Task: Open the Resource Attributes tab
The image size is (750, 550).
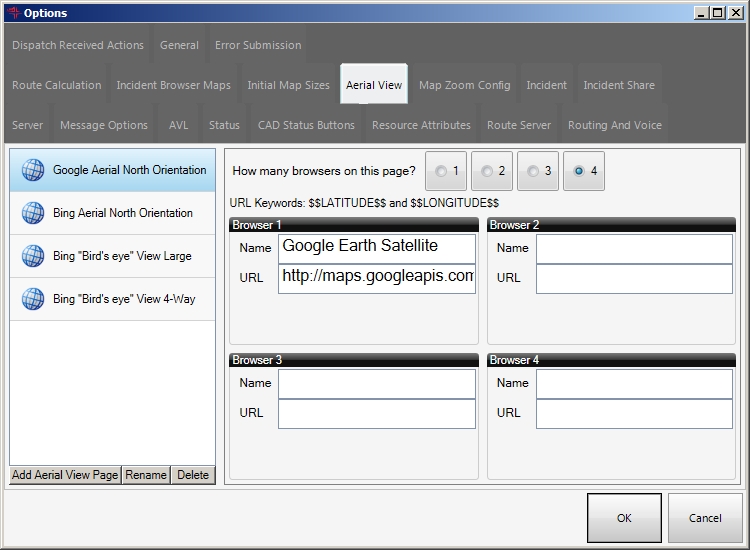Action: 421,125
